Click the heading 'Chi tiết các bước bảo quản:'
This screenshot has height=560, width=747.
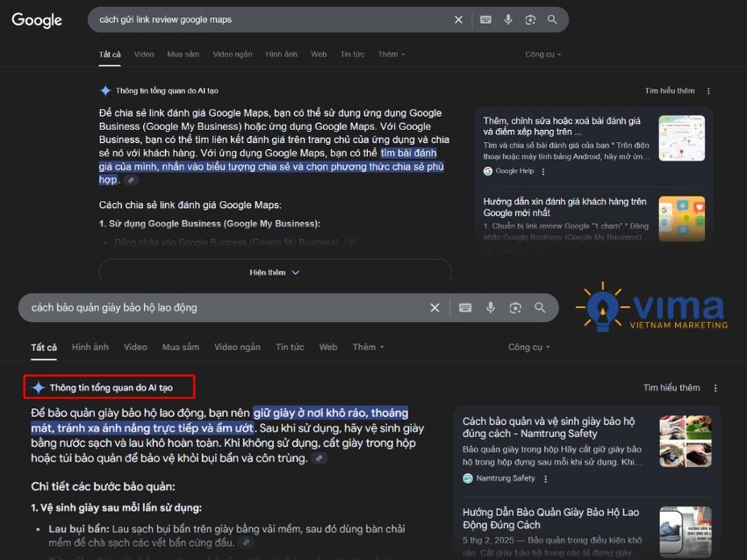pyautogui.click(x=103, y=486)
